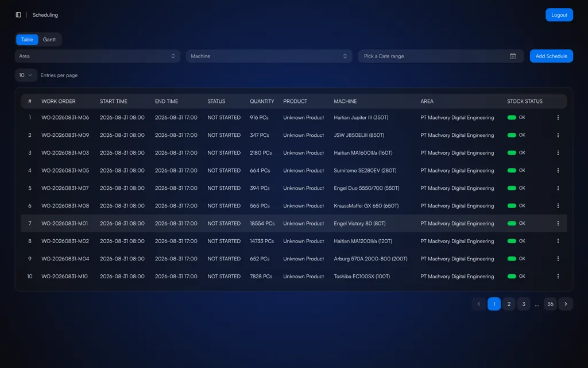Image resolution: width=588 pixels, height=368 pixels.
Task: Click the # column header
Action: click(x=30, y=101)
